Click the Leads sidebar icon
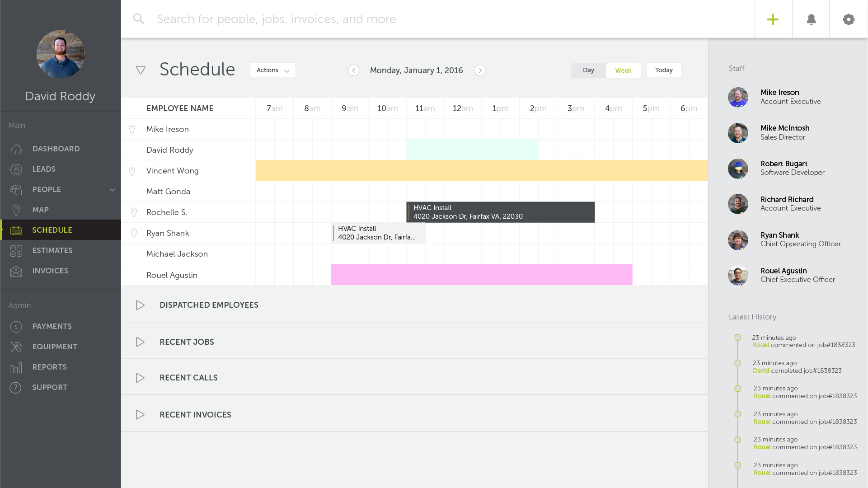This screenshot has width=868, height=488. click(x=16, y=169)
